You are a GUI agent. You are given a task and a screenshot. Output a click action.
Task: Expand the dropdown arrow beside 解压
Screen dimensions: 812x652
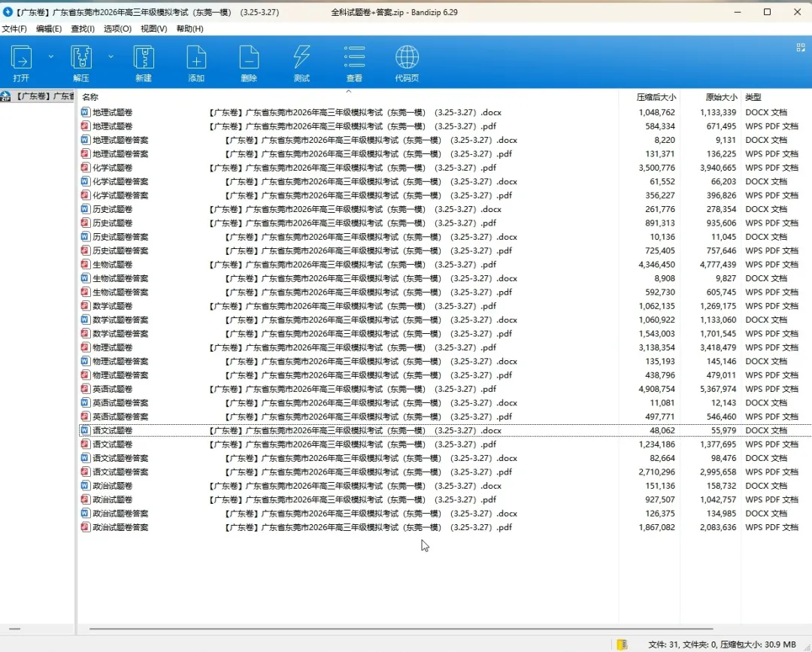coord(111,56)
